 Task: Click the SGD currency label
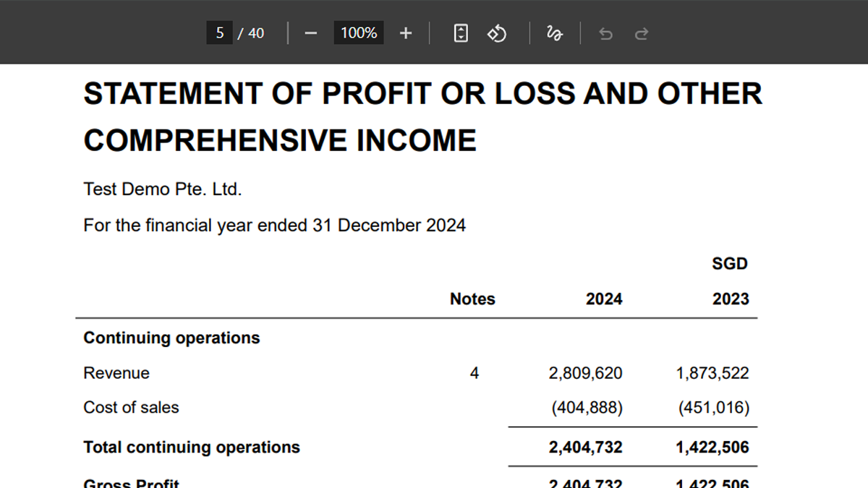click(729, 264)
